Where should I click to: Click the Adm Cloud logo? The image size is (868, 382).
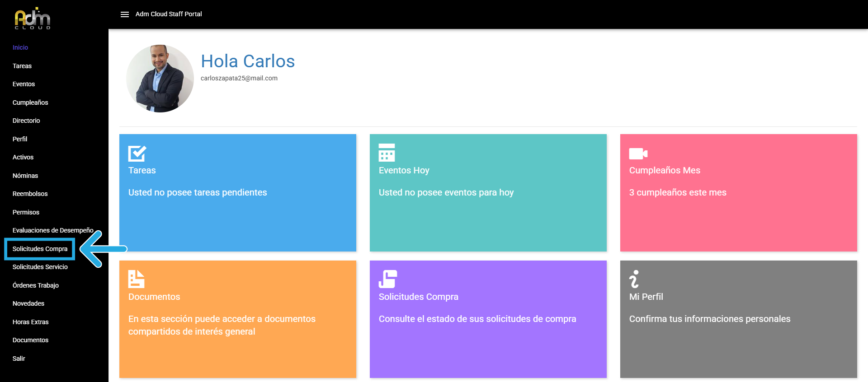click(33, 19)
